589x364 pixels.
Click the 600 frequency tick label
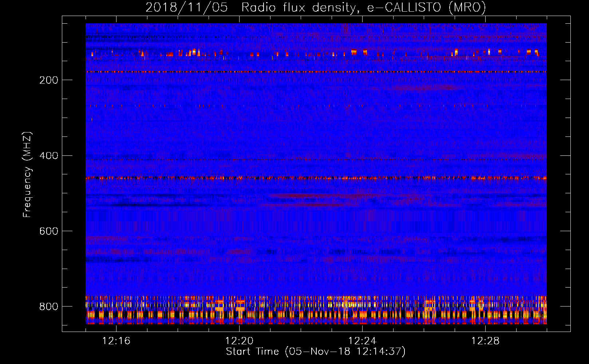(x=49, y=231)
